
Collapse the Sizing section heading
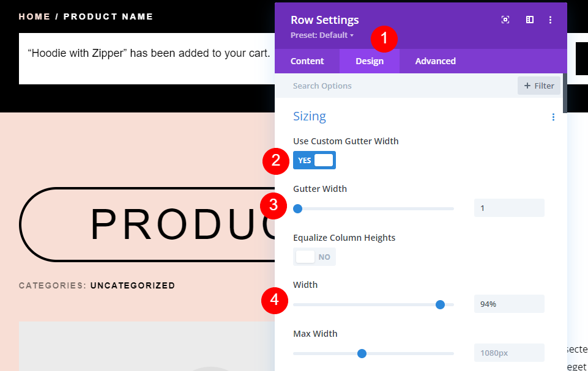pyautogui.click(x=310, y=117)
